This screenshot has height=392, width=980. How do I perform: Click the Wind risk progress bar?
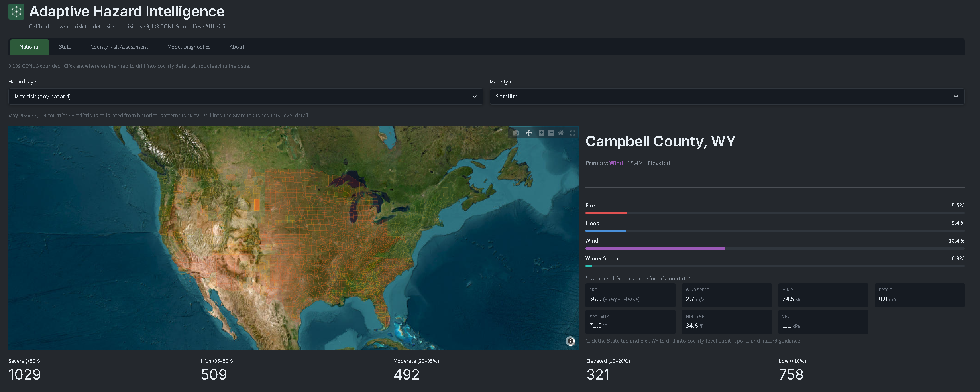tap(775, 248)
